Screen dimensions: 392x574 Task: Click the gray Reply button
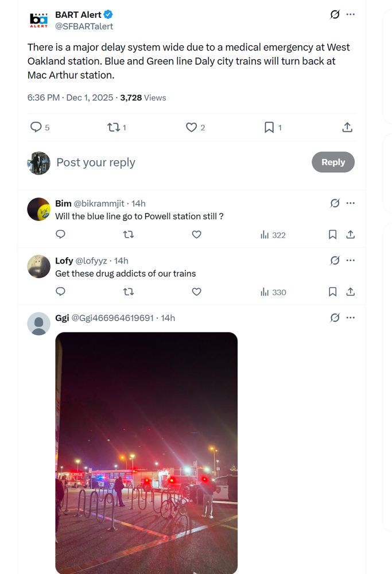pos(333,162)
